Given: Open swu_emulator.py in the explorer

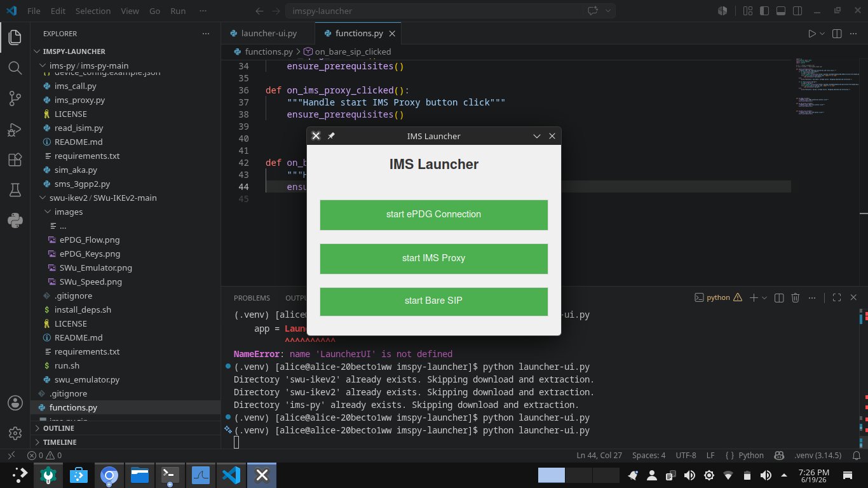Looking at the screenshot, I should [87, 379].
